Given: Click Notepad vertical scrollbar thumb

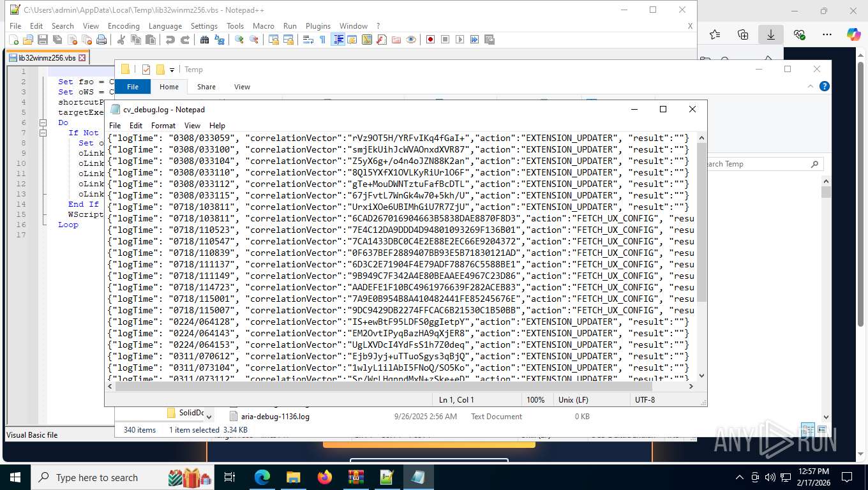Looking at the screenshot, I should pyautogui.click(x=702, y=222).
